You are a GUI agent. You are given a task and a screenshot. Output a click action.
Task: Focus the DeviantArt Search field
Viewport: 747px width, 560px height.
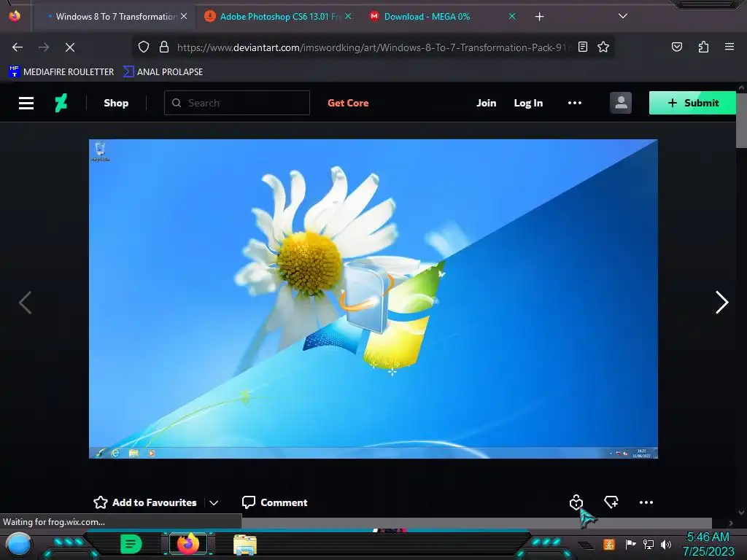click(237, 103)
